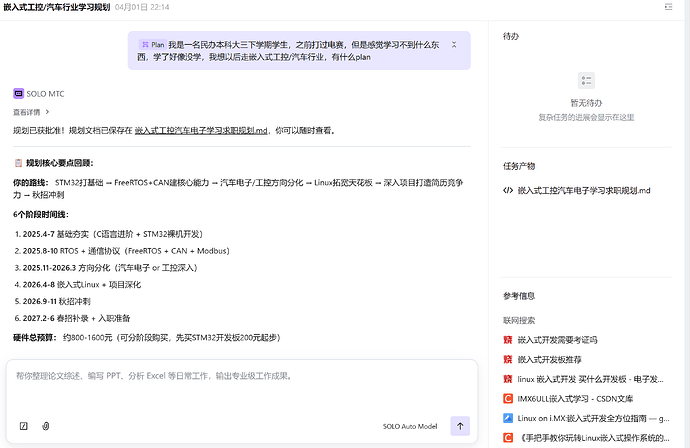Open reference IMX6ULL嵌入式学习 - CSDN文库

575,399
